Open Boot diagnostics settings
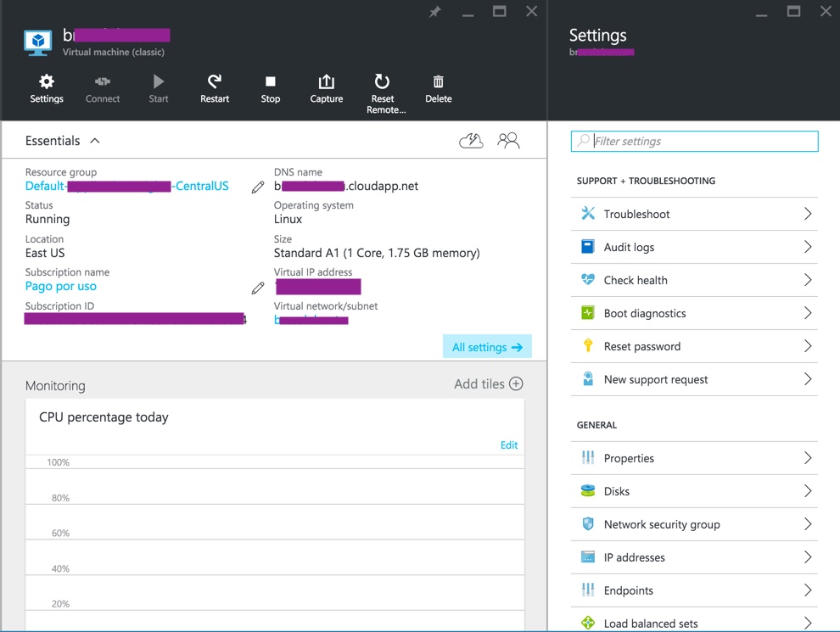This screenshot has height=632, width=840. point(645,313)
